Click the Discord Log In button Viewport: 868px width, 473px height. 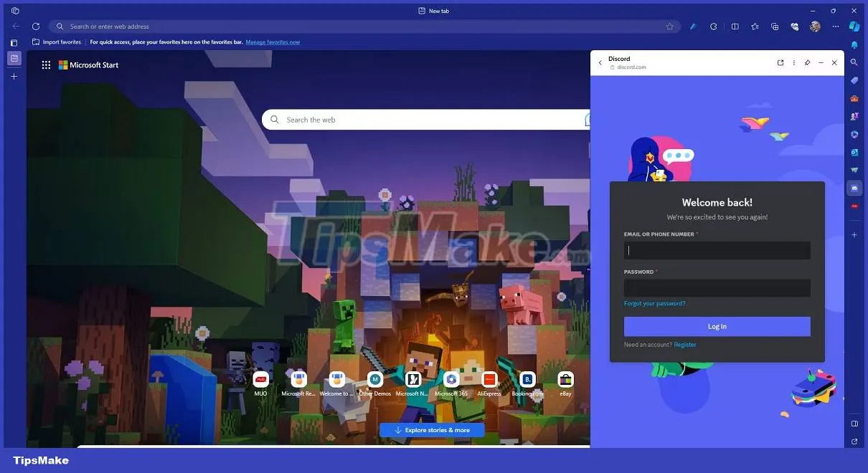pos(717,327)
